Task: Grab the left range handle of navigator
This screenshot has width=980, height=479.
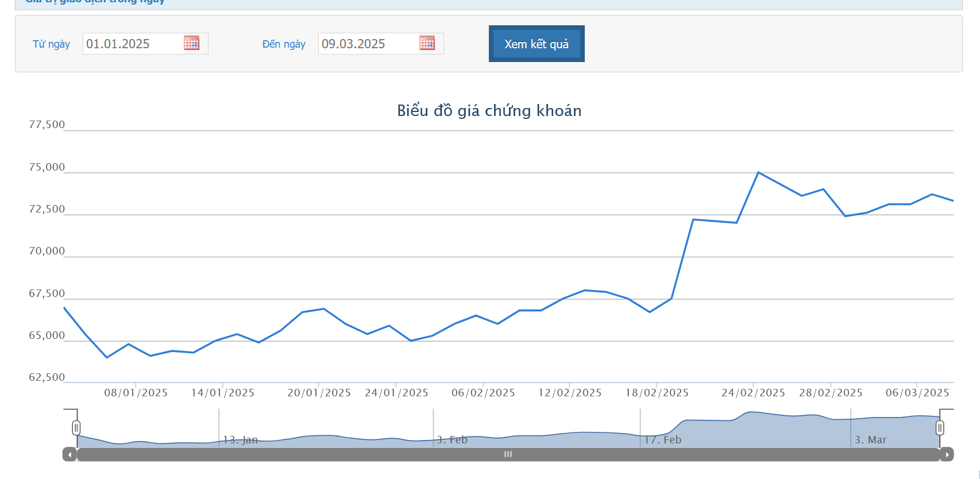Action: tap(76, 427)
